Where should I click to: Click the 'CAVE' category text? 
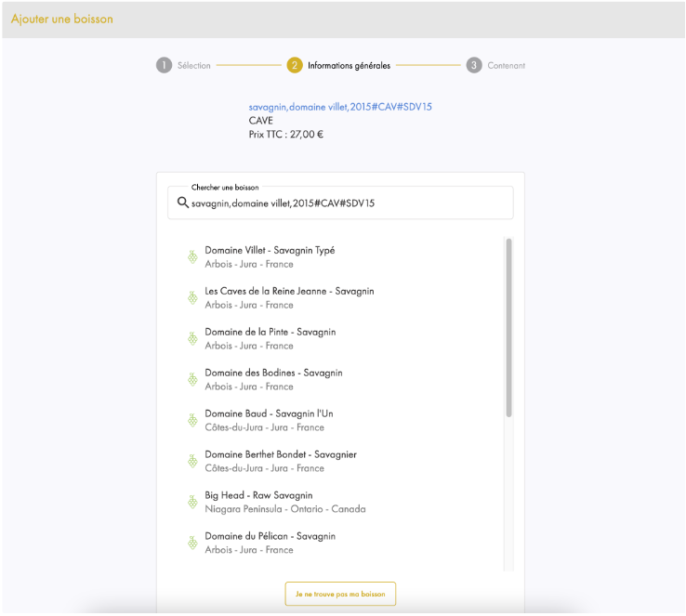261,121
